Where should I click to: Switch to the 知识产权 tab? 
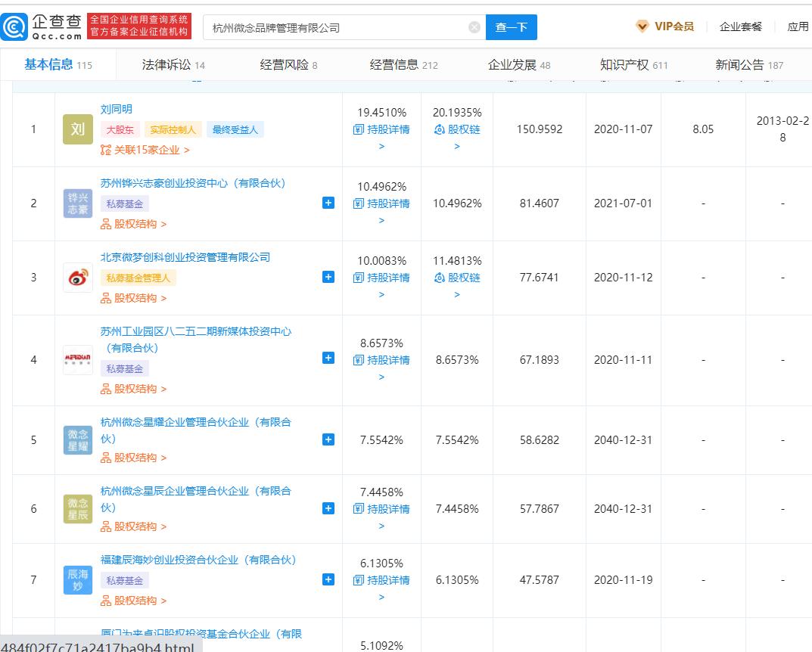[x=634, y=65]
